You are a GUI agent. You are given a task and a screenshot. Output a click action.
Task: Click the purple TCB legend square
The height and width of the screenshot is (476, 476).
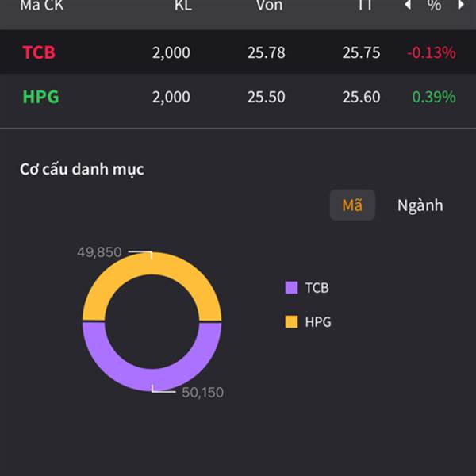point(291,288)
